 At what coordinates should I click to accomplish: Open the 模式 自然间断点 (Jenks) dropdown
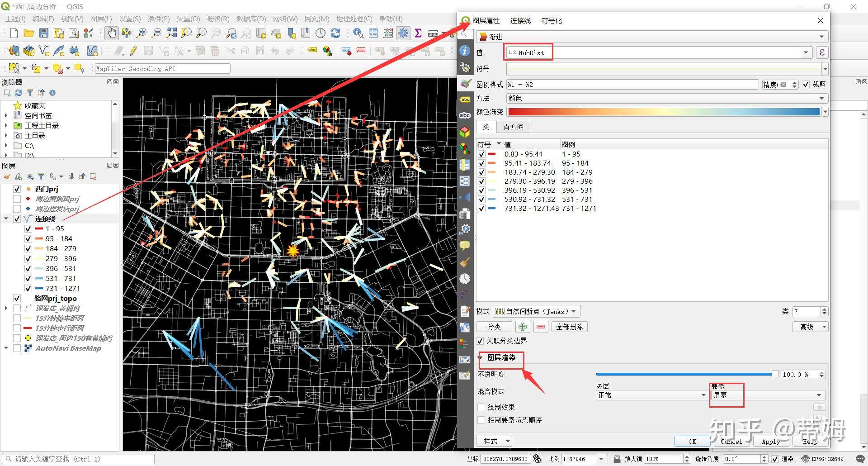pyautogui.click(x=536, y=311)
